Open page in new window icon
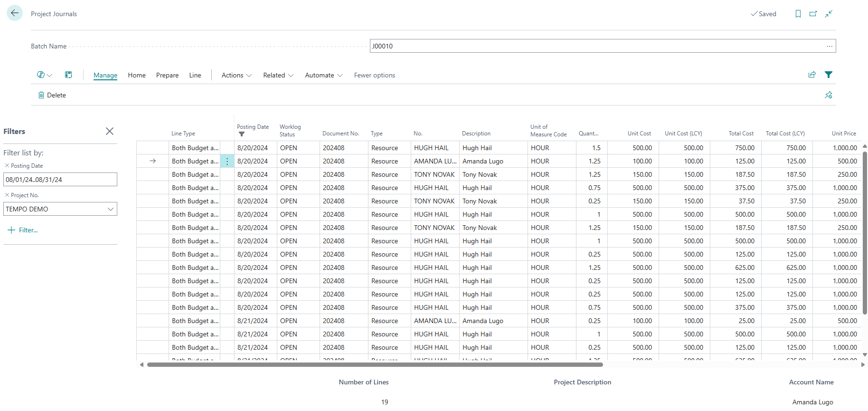 click(x=813, y=14)
